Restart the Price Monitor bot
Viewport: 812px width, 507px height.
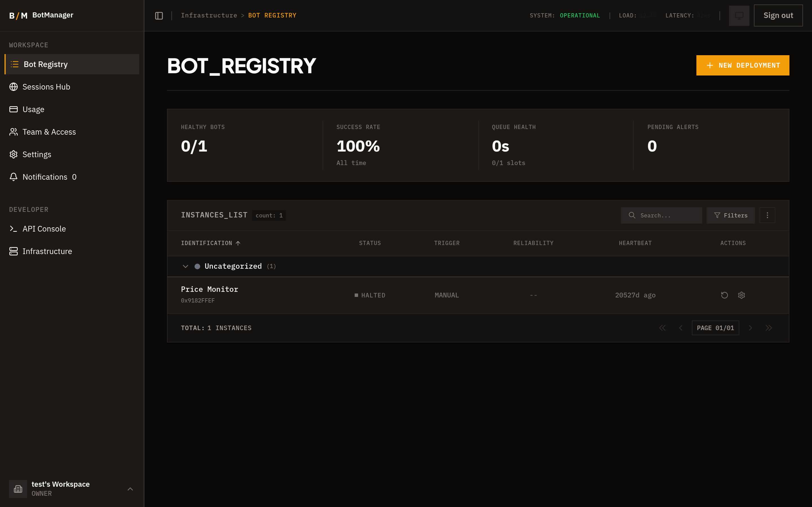click(724, 295)
